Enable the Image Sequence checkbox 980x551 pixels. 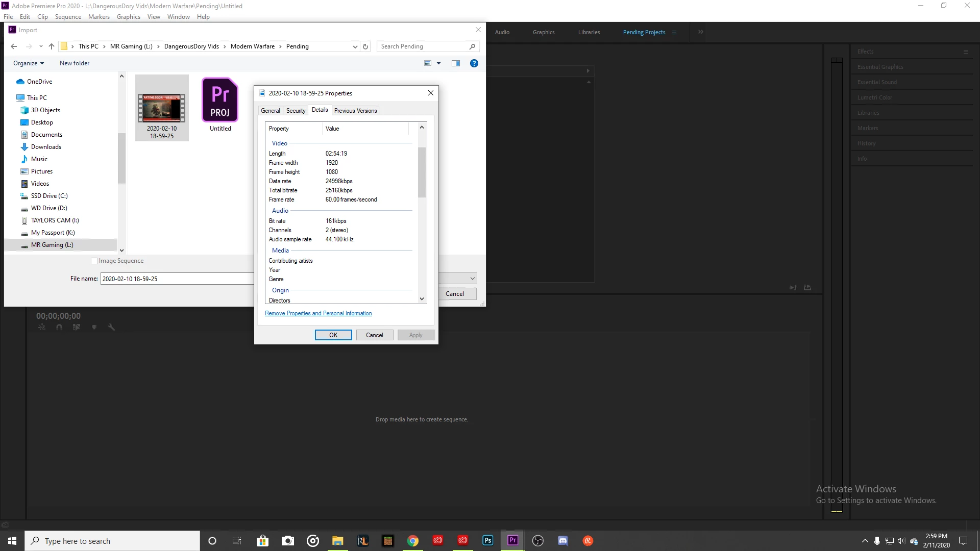coord(94,261)
